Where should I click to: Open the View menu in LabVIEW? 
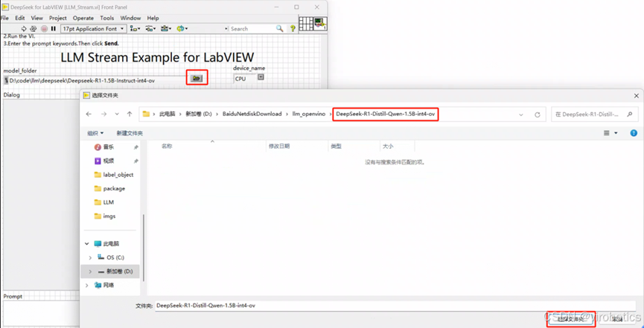pyautogui.click(x=37, y=18)
